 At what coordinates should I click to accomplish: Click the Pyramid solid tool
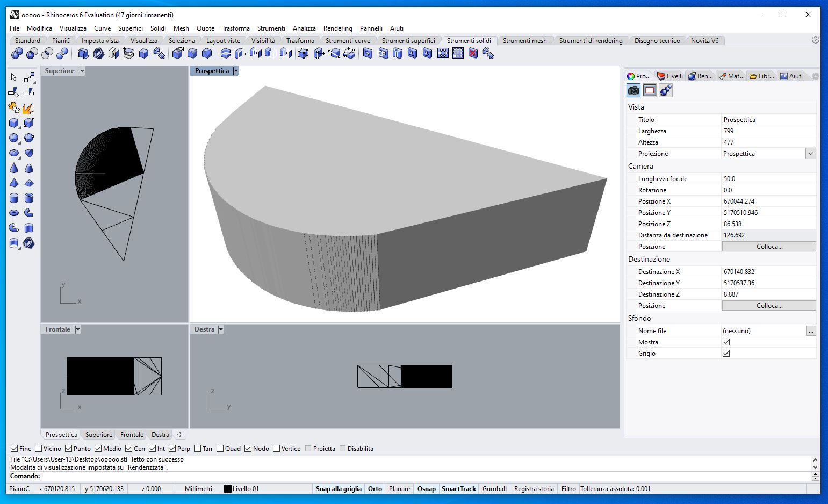14,183
